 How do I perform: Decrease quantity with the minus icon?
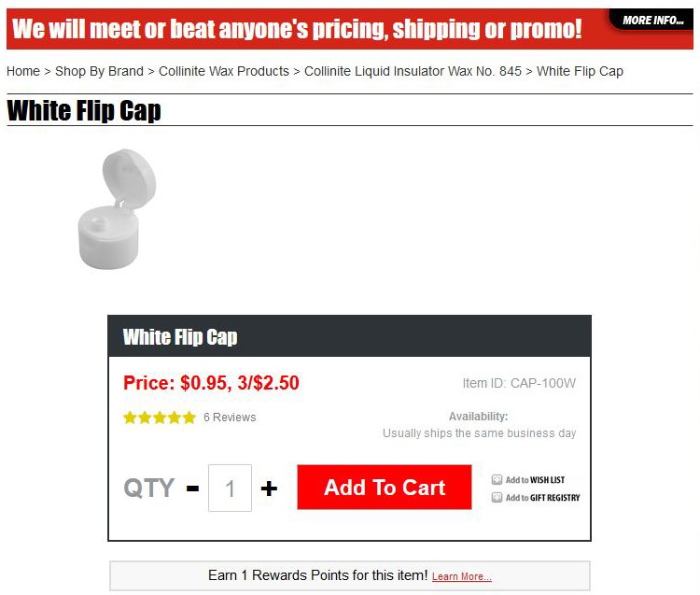click(192, 489)
